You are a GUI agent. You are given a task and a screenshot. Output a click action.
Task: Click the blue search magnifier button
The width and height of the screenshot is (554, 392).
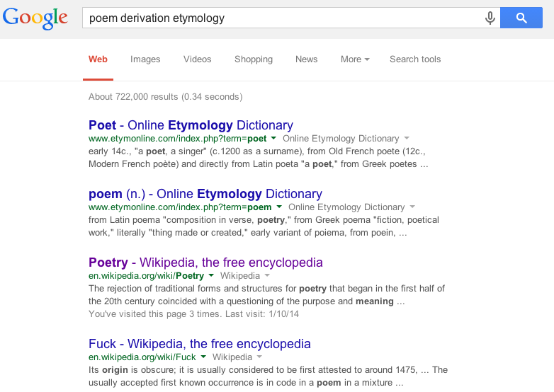click(x=521, y=18)
